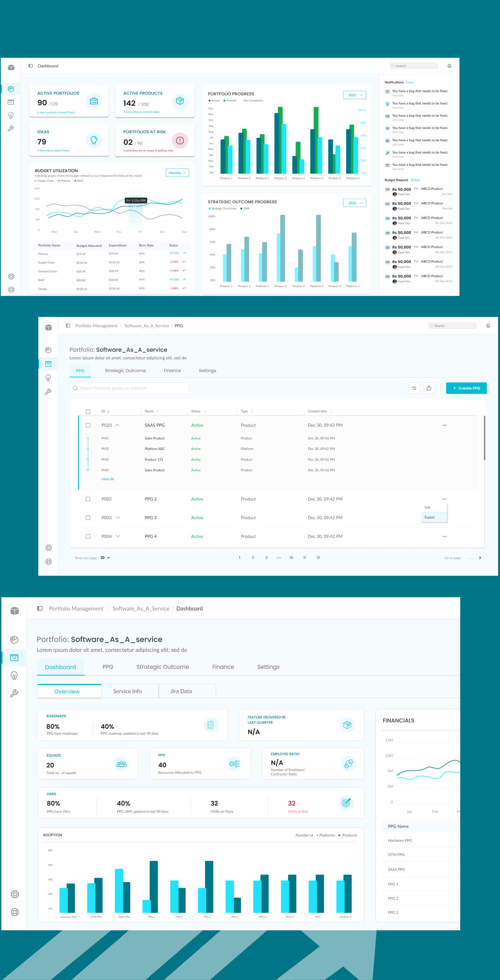This screenshot has height=980, width=500.
Task: Open help lifebuoy icon in PPG list sidebar
Action: pyautogui.click(x=49, y=562)
